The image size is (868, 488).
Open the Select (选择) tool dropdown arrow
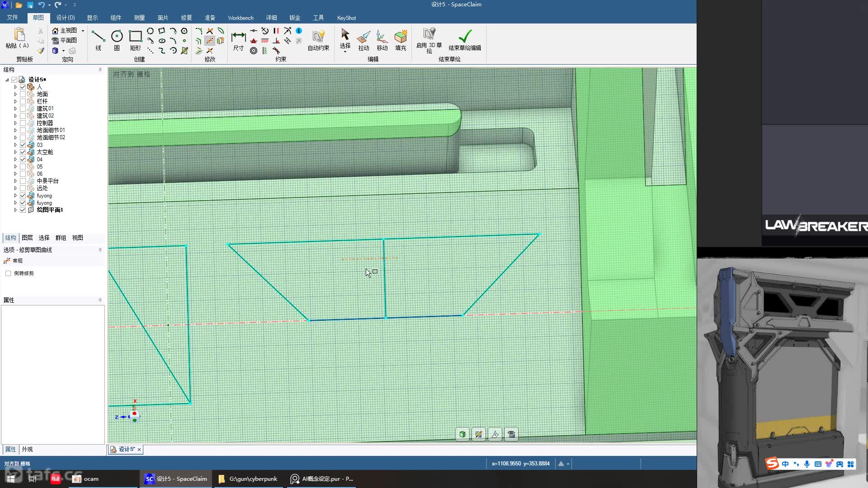click(x=345, y=52)
